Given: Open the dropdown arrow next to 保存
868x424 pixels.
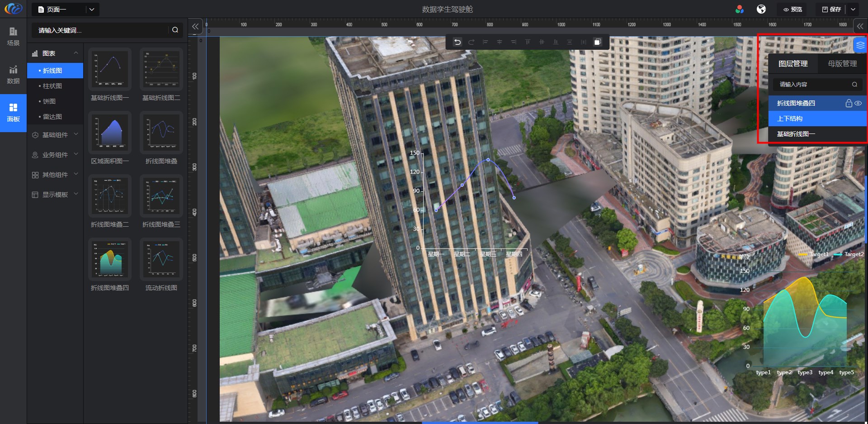Looking at the screenshot, I should pyautogui.click(x=853, y=9).
